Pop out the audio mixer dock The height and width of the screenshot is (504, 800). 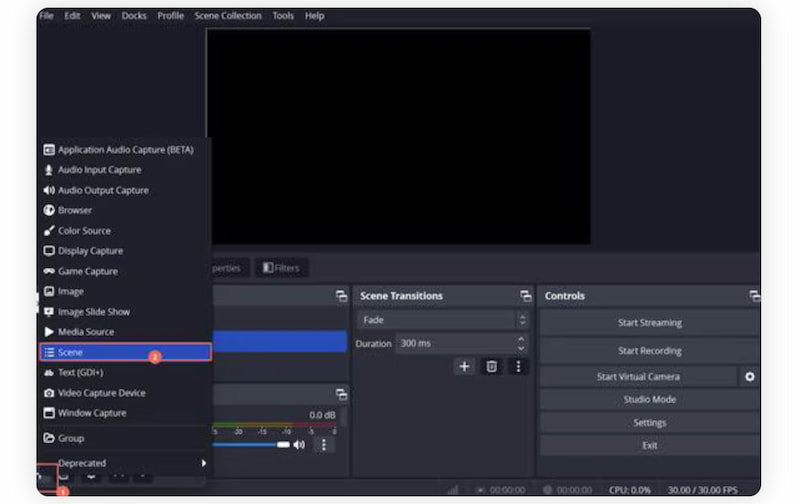341,394
